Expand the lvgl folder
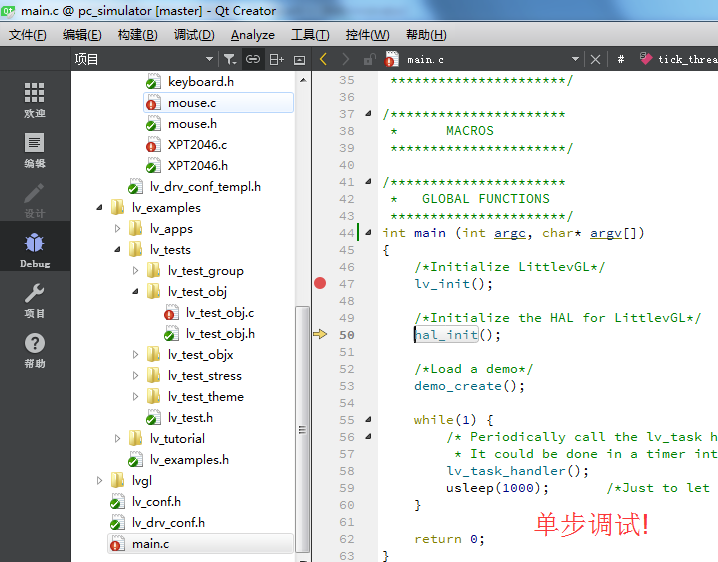This screenshot has height=562, width=718. pos(99,480)
